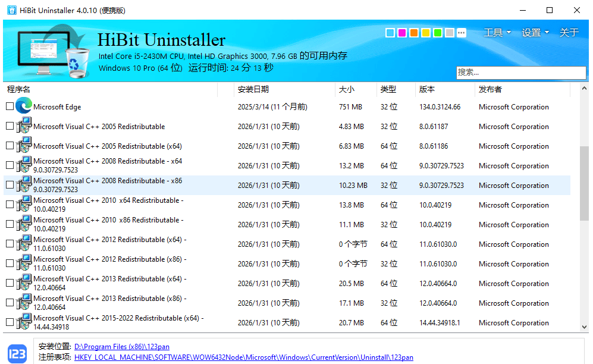Click the scrollbar down arrow
The image size is (593, 364).
tap(584, 327)
